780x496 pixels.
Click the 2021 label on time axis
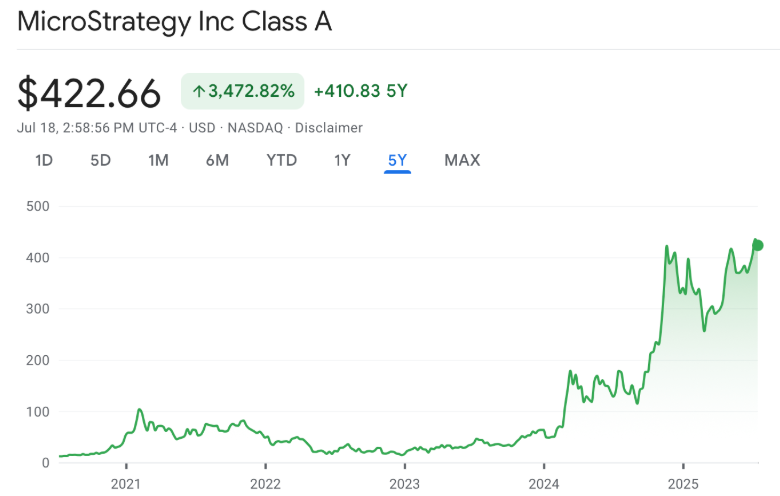click(x=126, y=482)
